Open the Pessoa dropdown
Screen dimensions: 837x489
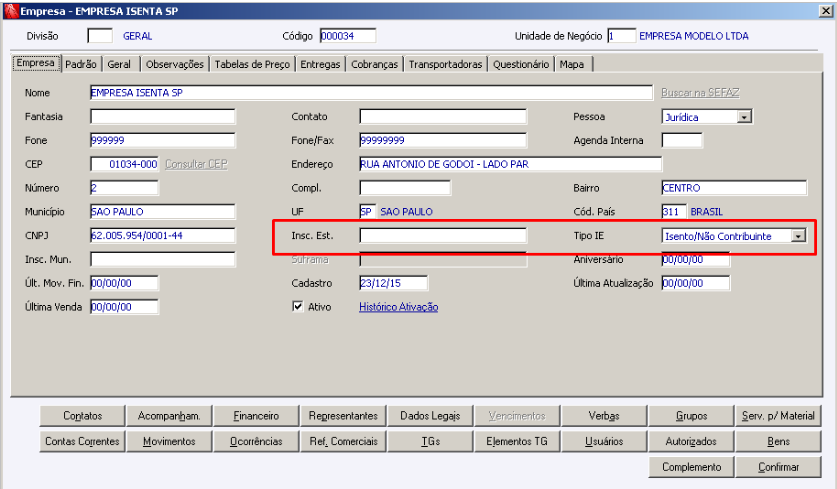point(744,116)
